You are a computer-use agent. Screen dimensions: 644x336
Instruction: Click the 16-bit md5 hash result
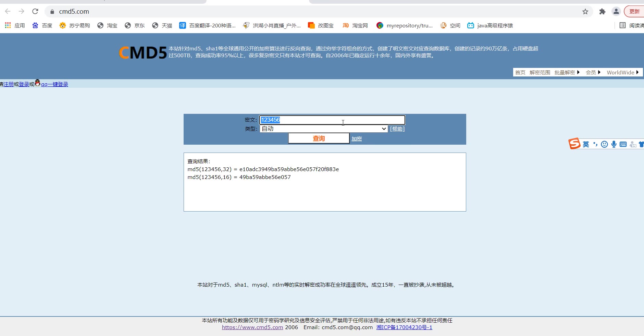pos(265,177)
